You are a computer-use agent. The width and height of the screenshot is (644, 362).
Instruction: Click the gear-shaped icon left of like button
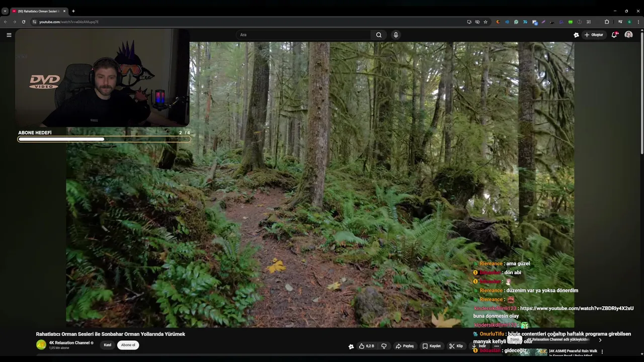point(351,346)
